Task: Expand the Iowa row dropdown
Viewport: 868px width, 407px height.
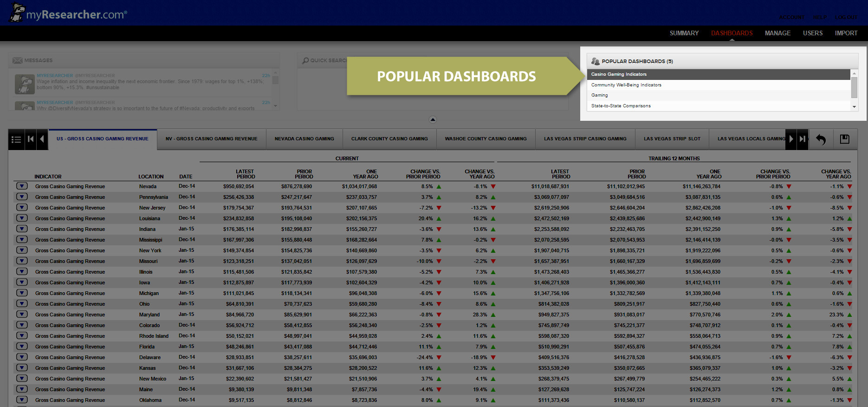Action: (x=22, y=282)
